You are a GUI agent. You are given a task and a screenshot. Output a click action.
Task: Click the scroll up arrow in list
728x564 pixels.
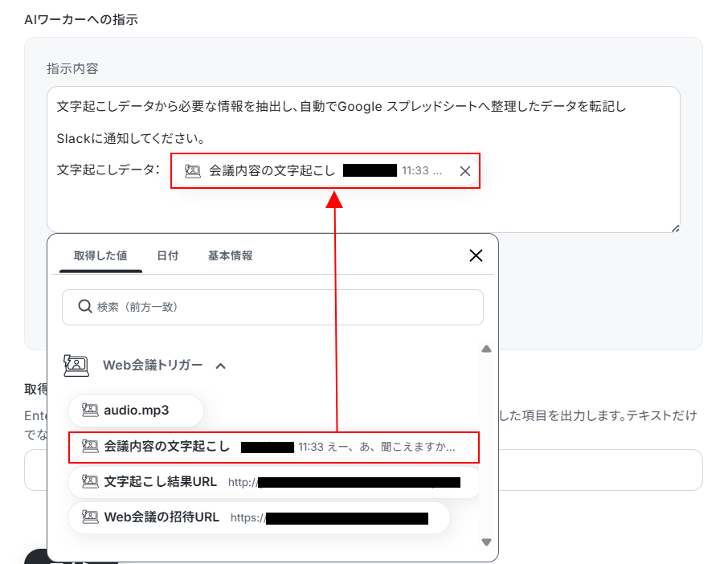coord(486,349)
